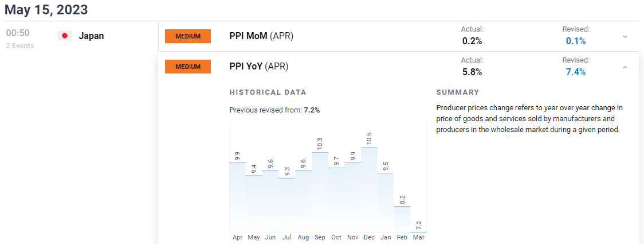Click the Jul bar showing 9.3
The height and width of the screenshot is (244, 644).
[x=286, y=206]
